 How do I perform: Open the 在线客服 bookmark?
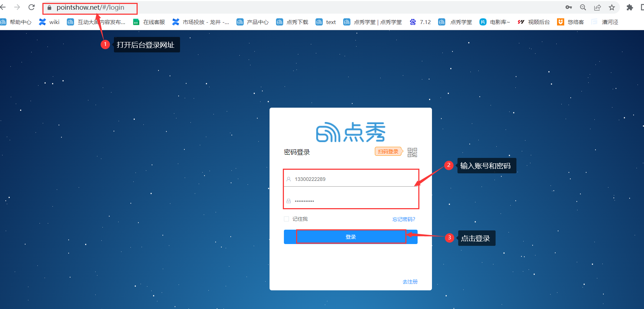(149, 22)
